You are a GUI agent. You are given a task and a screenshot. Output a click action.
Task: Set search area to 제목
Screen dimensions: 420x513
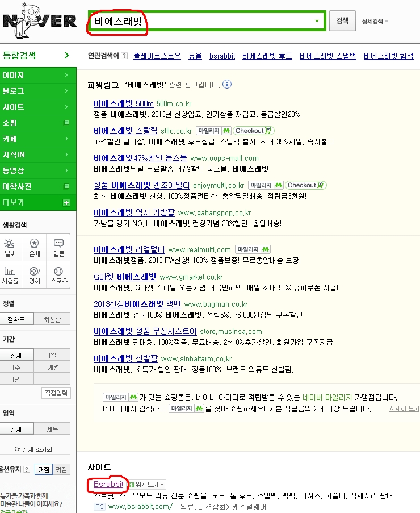[52, 429]
